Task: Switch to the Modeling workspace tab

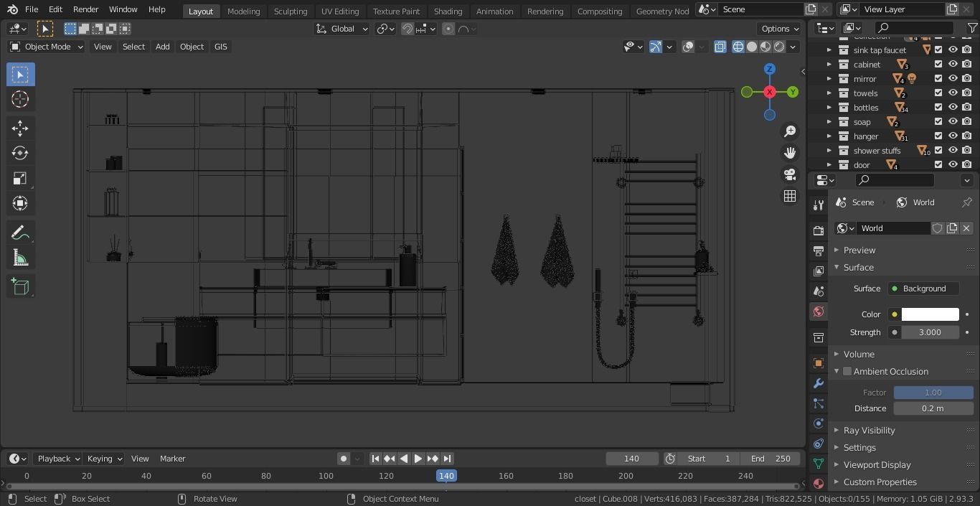Action: point(243,11)
